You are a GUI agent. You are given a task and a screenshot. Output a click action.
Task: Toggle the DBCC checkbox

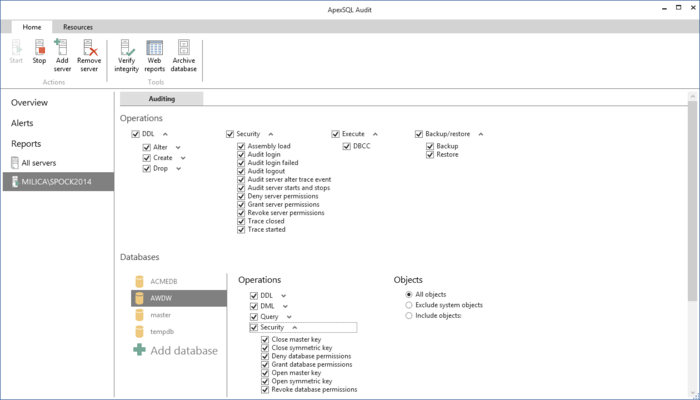[346, 146]
